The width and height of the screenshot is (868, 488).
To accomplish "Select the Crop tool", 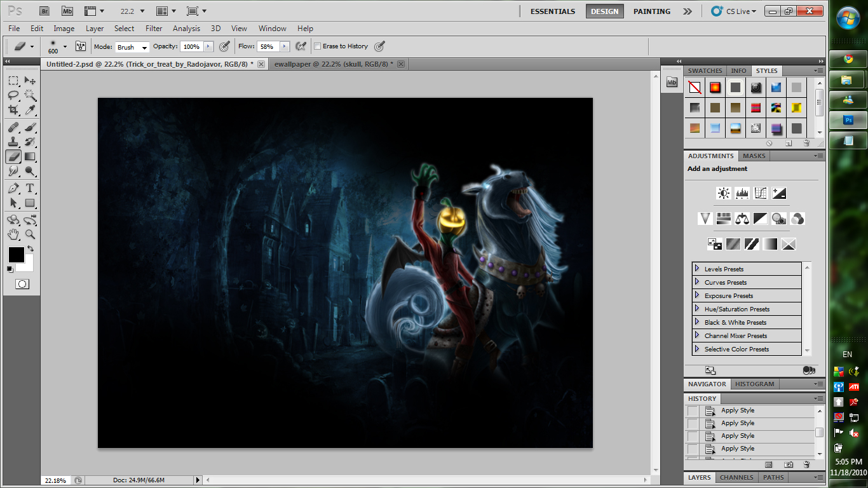I will pos(13,110).
